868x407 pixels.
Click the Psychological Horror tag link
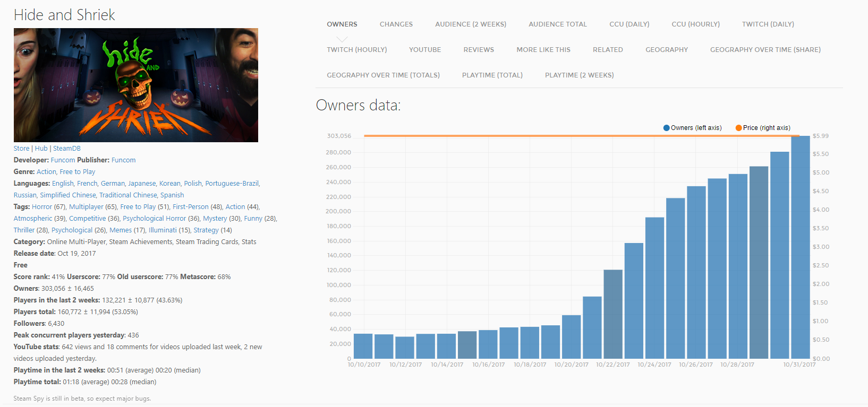[154, 219]
